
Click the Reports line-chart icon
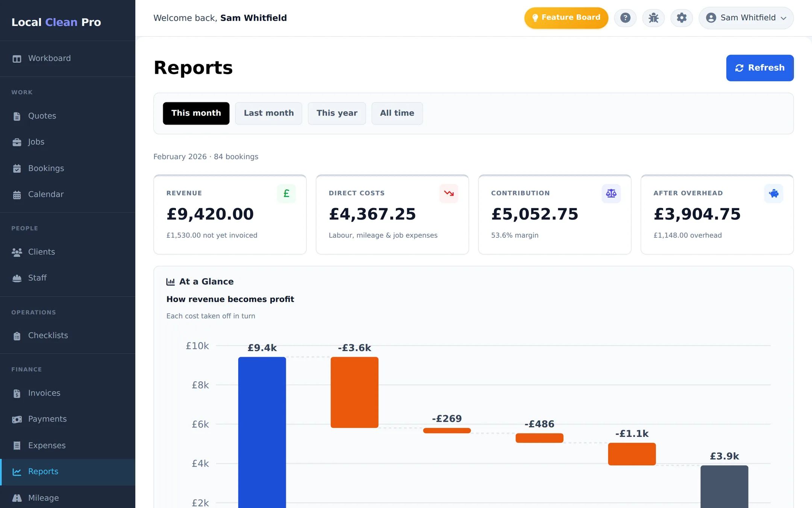(17, 472)
